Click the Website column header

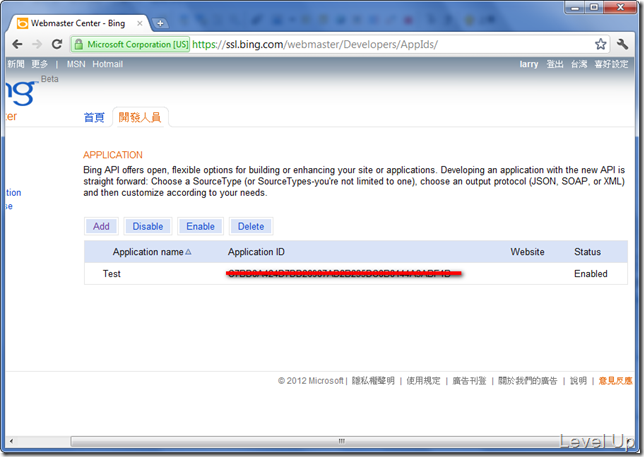click(x=527, y=252)
